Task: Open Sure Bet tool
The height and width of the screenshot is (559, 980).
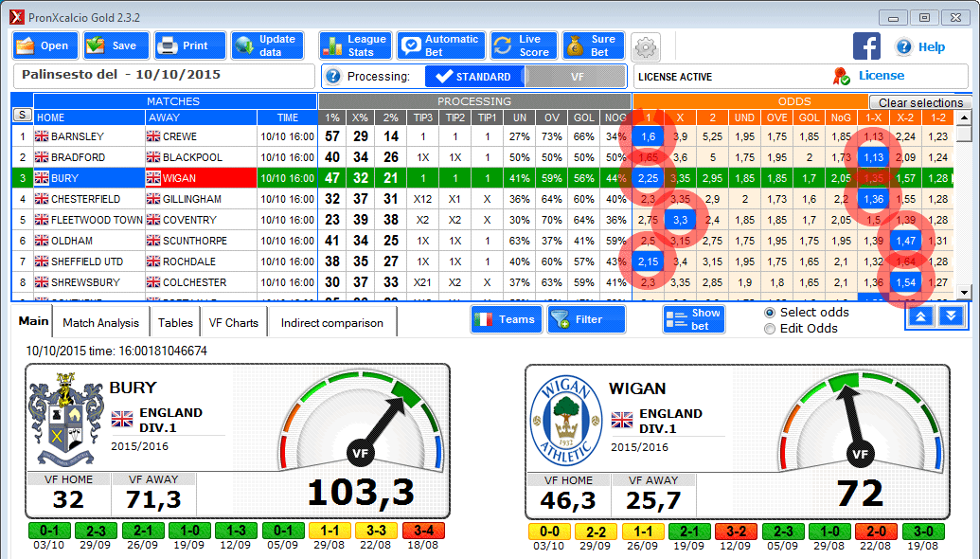Action: coord(594,45)
